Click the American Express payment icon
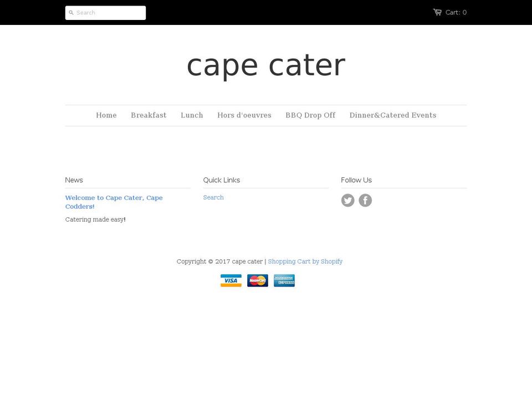The image size is (532, 399). point(284,280)
